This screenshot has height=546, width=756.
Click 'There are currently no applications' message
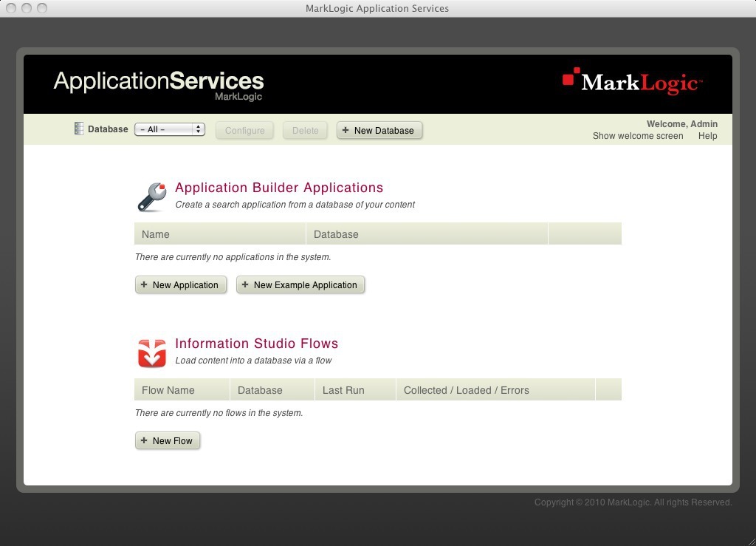(233, 257)
